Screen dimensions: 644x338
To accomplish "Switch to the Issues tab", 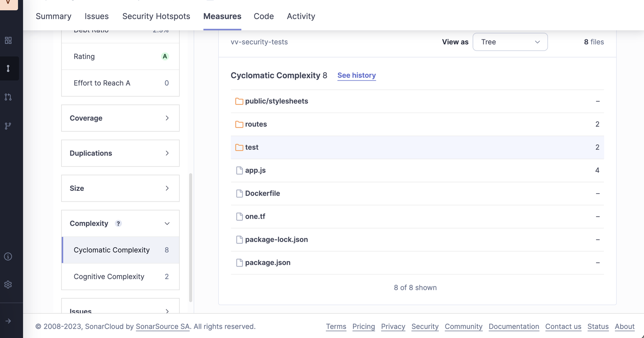I will tap(96, 16).
